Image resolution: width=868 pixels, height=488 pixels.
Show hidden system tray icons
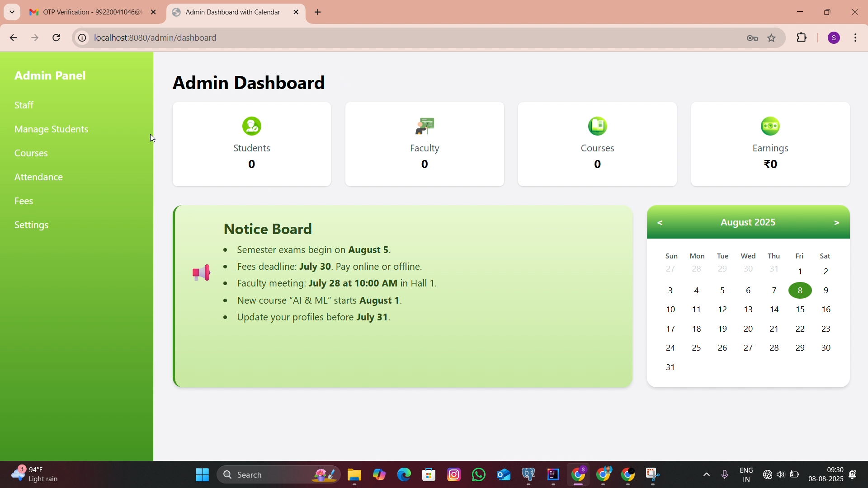pos(707,475)
